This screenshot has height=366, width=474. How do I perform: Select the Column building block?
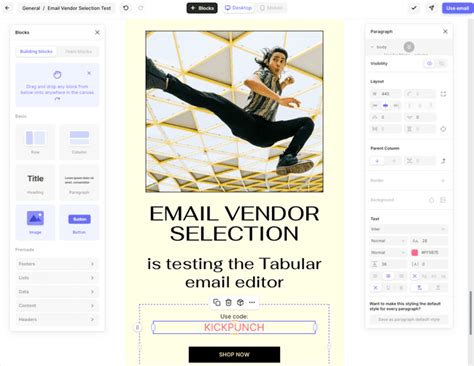coord(79,142)
